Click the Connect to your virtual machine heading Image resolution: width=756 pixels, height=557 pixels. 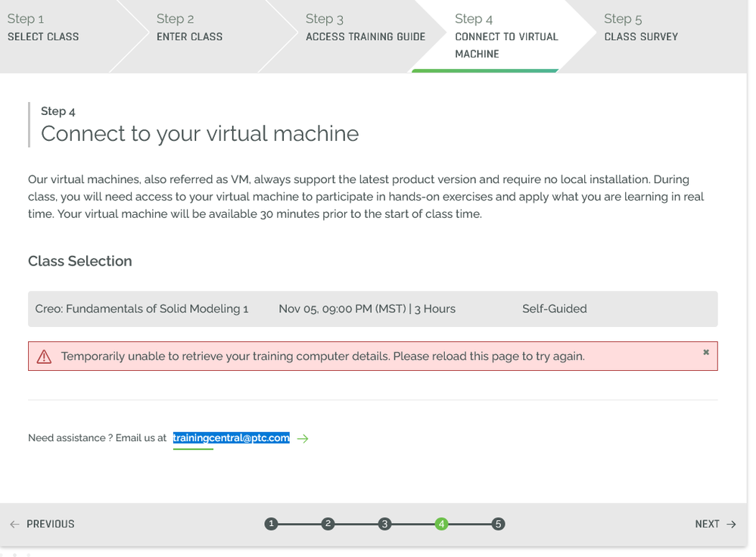pos(200,134)
